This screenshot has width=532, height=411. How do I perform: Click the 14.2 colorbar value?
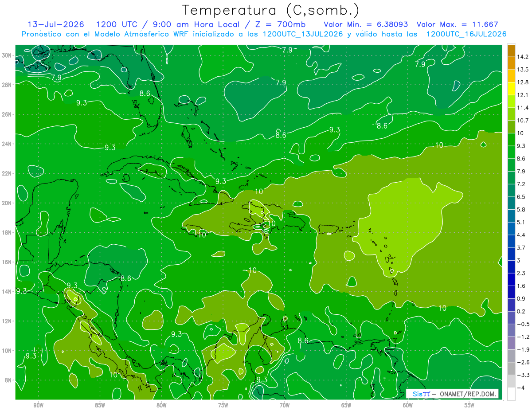pyautogui.click(x=523, y=57)
